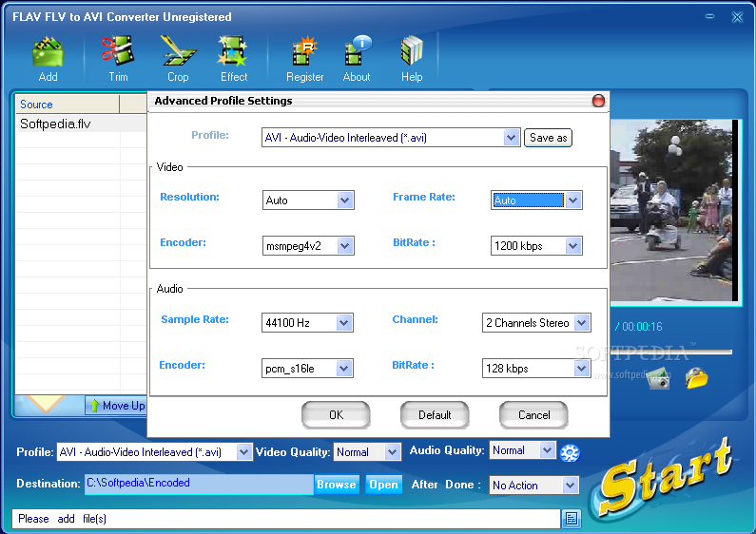Open the Trim tool
The height and width of the screenshot is (534, 756).
118,58
